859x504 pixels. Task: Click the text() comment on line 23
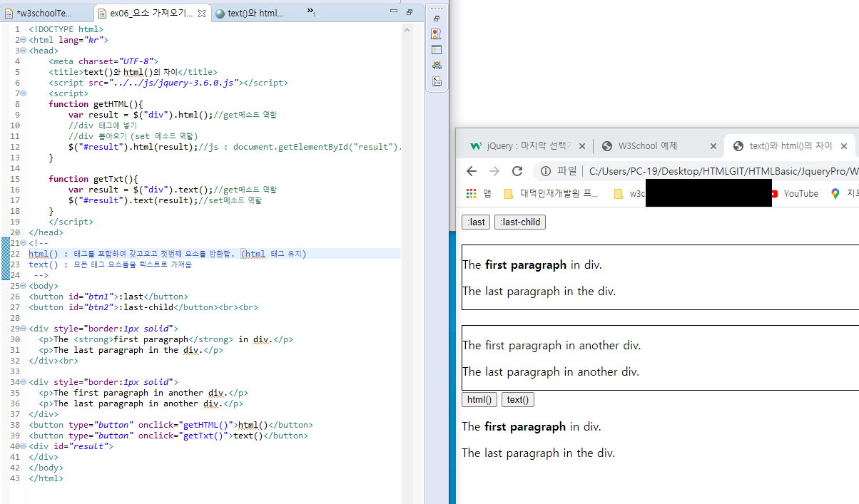tap(110, 264)
